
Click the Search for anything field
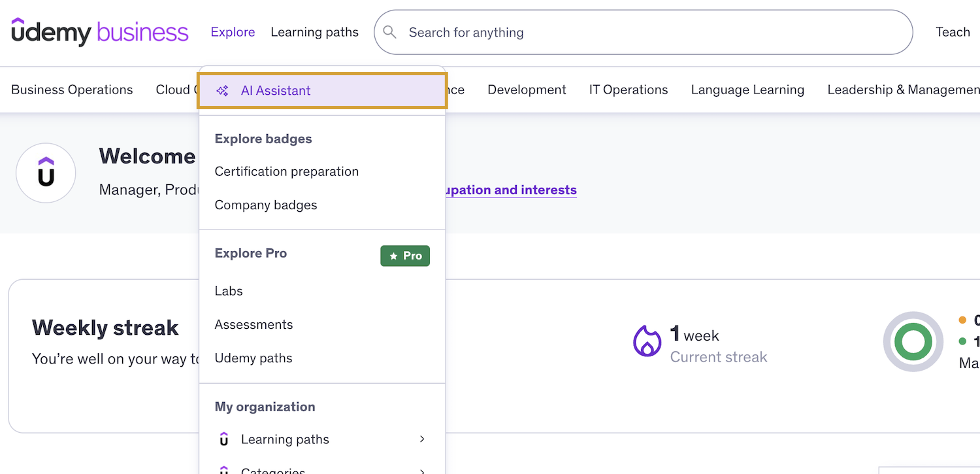click(x=653, y=32)
